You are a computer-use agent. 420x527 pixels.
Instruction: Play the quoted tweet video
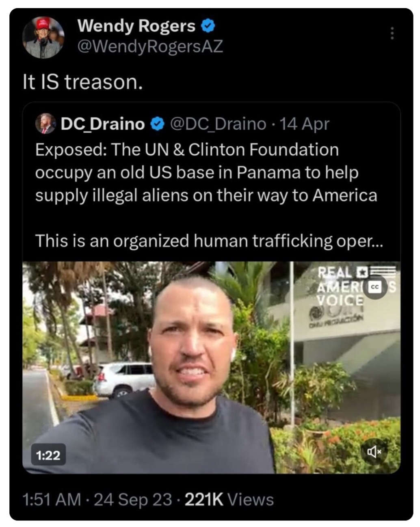point(211,368)
